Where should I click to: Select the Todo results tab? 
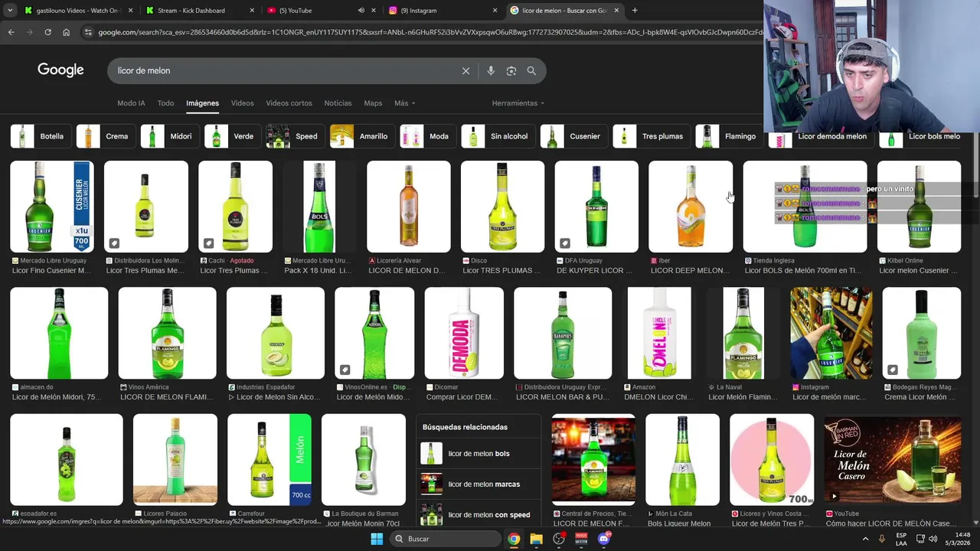click(165, 103)
